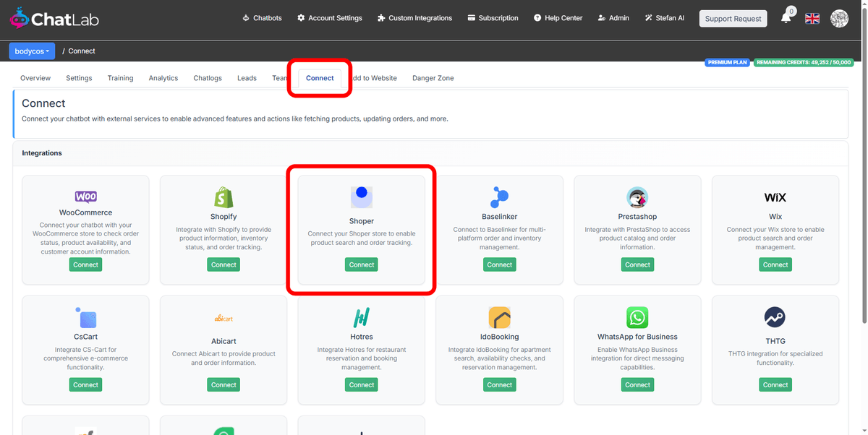Connect the Shoper integration
This screenshot has height=435, width=868.
tap(361, 264)
